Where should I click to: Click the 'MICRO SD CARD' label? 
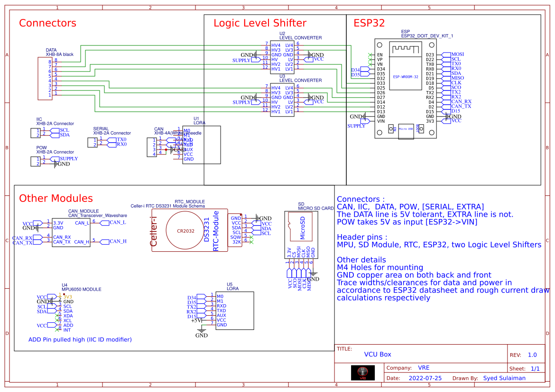pos(316,209)
